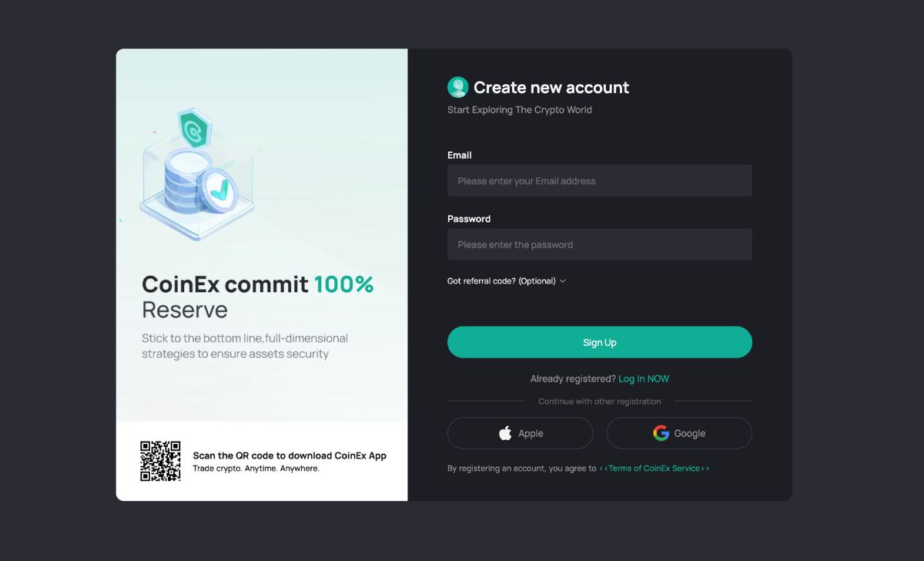Open the Terms of CoinEx Service link
Screen dimensions: 924x561
(654, 469)
